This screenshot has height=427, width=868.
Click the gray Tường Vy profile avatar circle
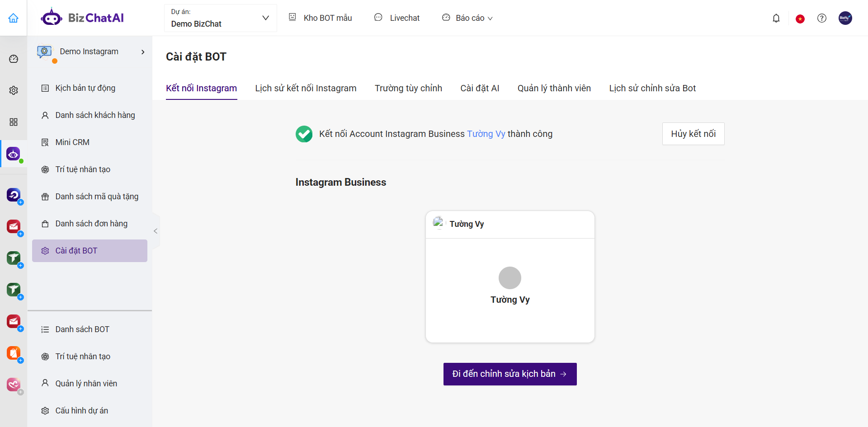(510, 278)
